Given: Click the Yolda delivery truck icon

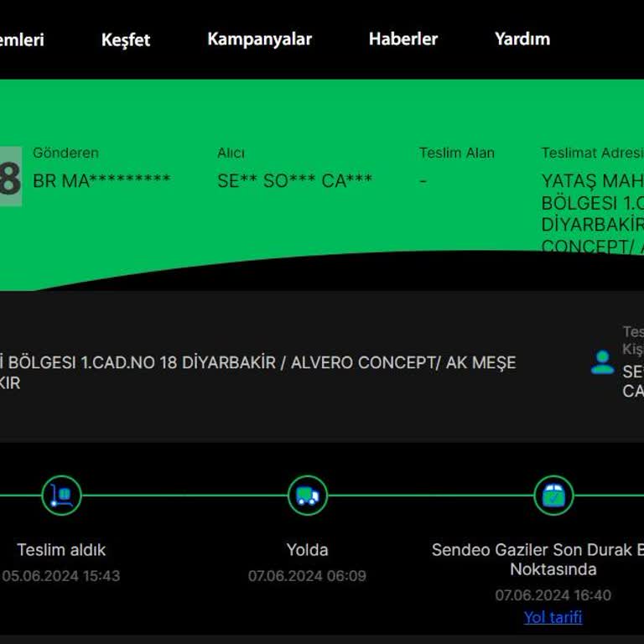Looking at the screenshot, I should 308,496.
